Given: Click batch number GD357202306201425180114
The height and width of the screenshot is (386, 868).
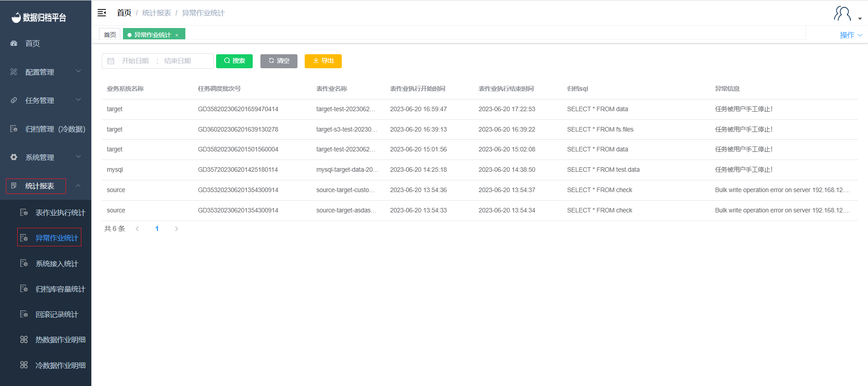Looking at the screenshot, I should pyautogui.click(x=238, y=169).
